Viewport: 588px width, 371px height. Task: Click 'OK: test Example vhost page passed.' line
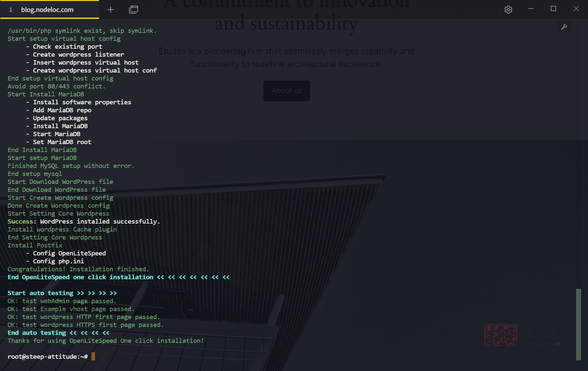tap(71, 309)
